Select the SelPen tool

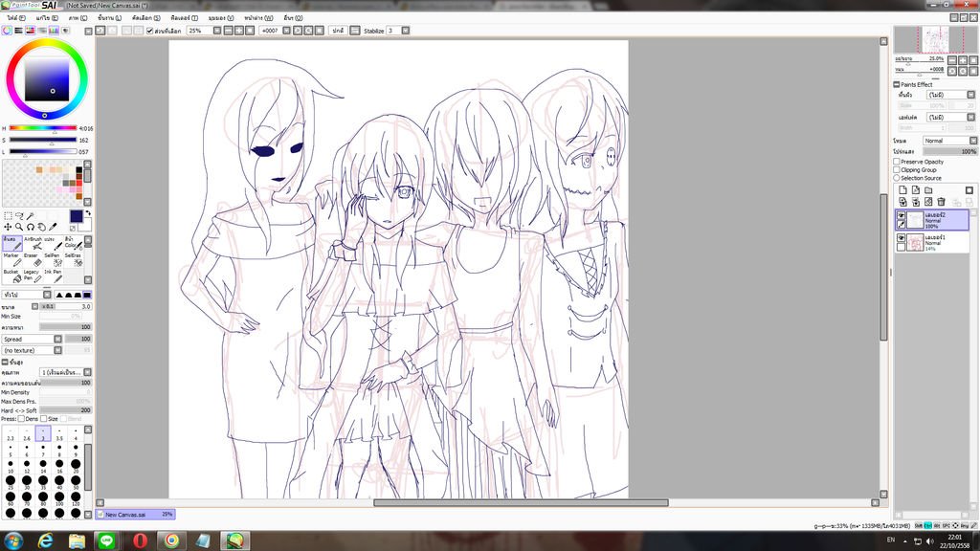pyautogui.click(x=54, y=260)
